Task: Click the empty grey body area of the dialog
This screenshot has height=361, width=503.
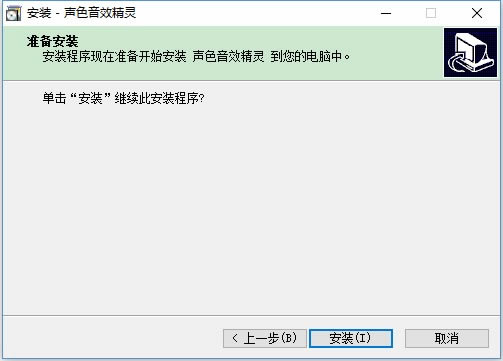Action: 252,207
